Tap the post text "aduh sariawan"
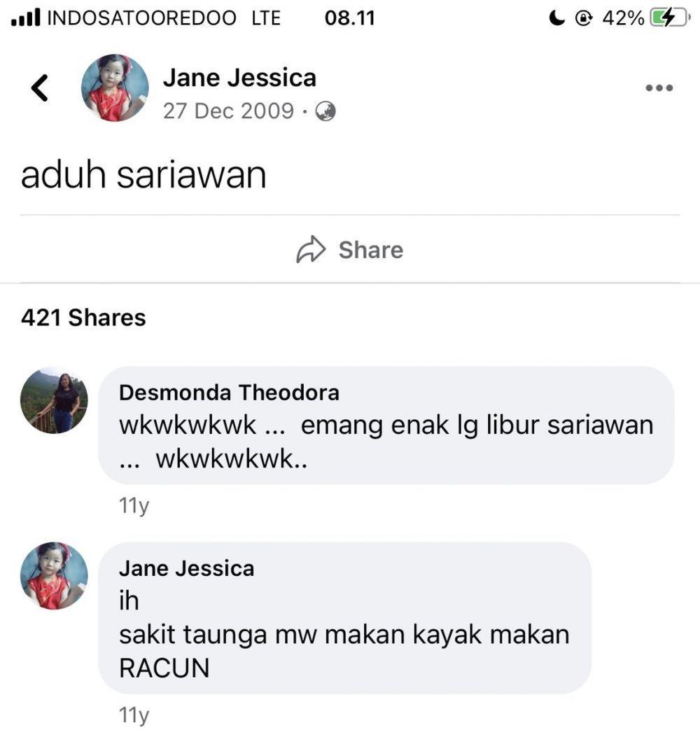Viewport: 700px width, 746px height. tap(143, 175)
